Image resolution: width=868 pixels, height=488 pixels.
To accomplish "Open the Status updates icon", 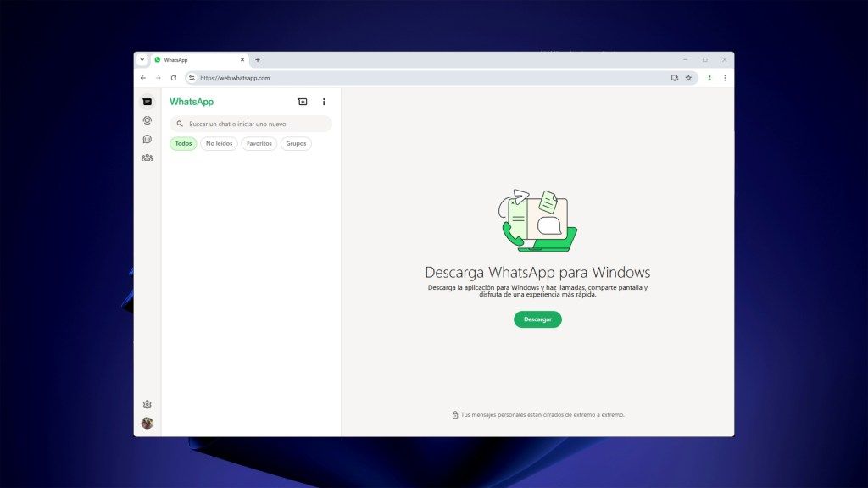I will click(x=147, y=120).
